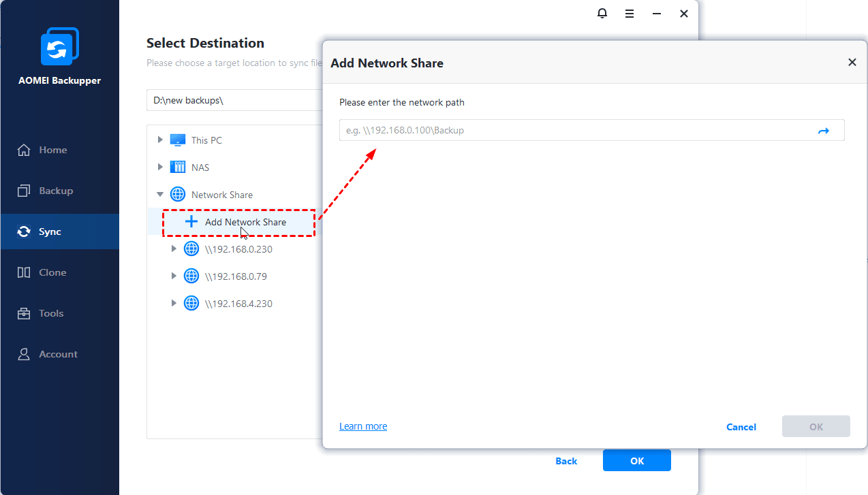
Task: Click the plus icon for Add Network Share
Action: pos(191,222)
